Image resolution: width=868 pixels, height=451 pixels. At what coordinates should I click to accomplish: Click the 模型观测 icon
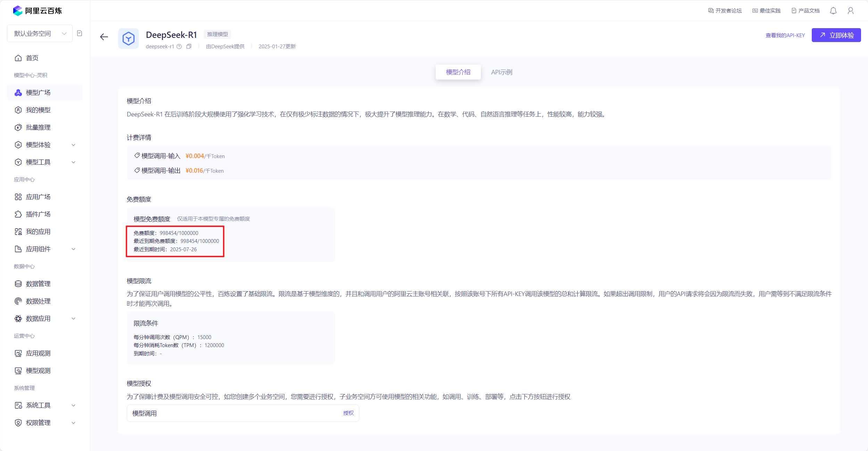(x=18, y=371)
